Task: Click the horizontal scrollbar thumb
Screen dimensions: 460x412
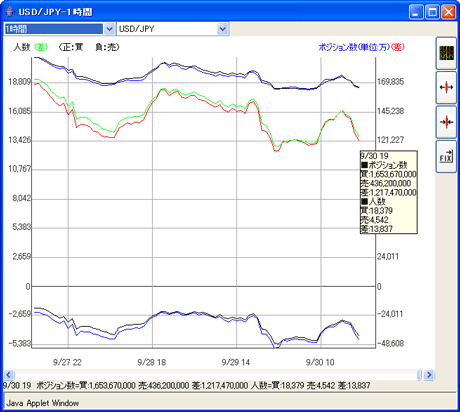Action: click(x=419, y=375)
